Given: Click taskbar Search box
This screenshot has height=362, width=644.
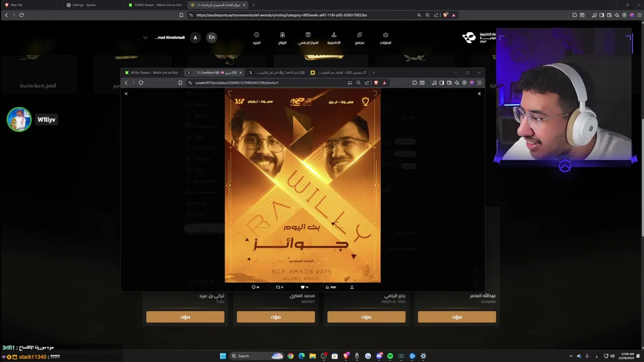Looking at the screenshot, I should [257, 356].
